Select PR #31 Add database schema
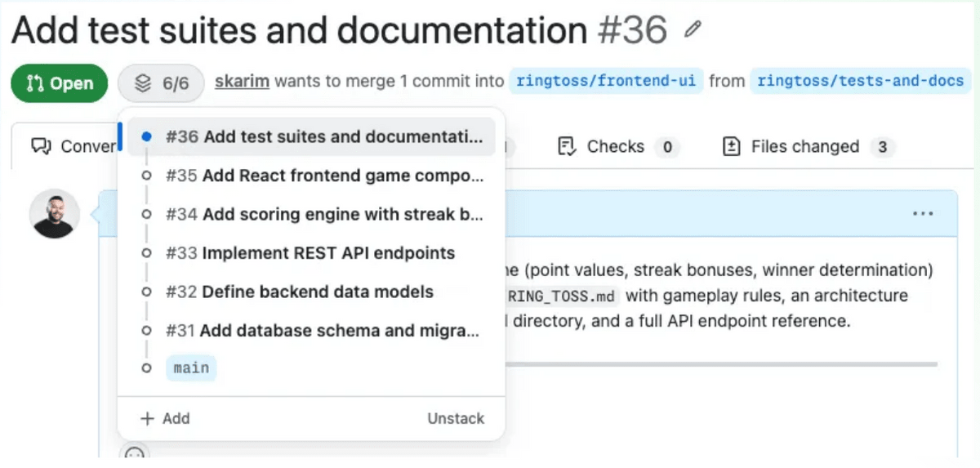980x468 pixels. [x=322, y=331]
